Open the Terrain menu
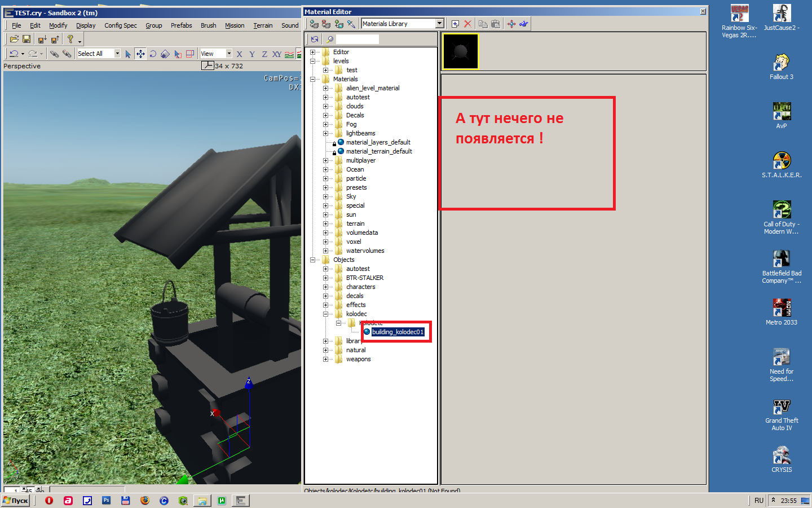812x508 pixels. click(x=263, y=25)
